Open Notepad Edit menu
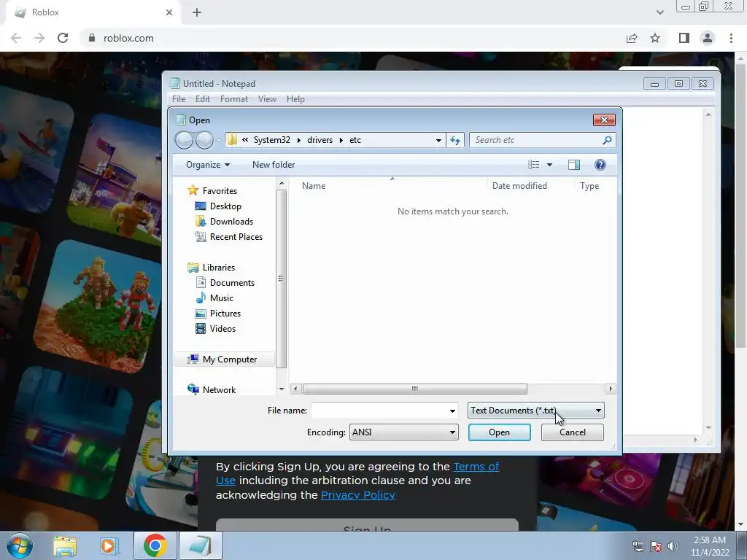Screen dimensions: 747x560 (x=203, y=99)
